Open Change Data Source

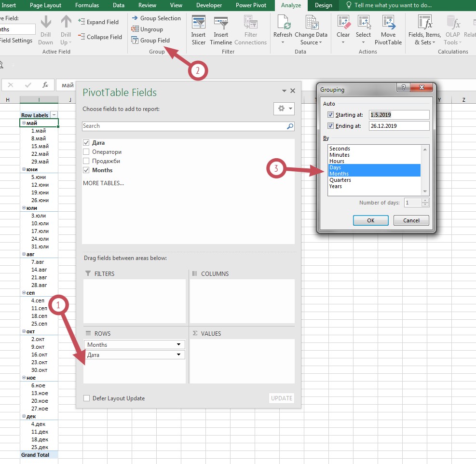click(311, 30)
